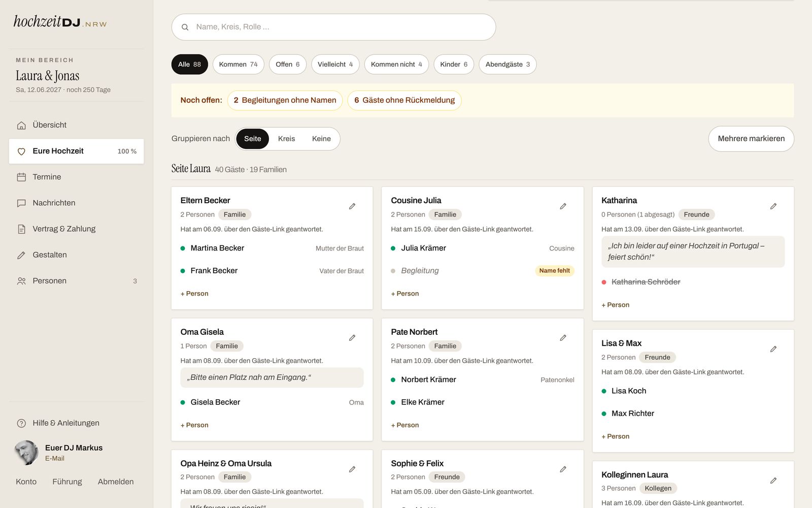This screenshot has height=508, width=812.
Task: Click the Nachrichten speech bubble icon
Action: click(x=21, y=203)
